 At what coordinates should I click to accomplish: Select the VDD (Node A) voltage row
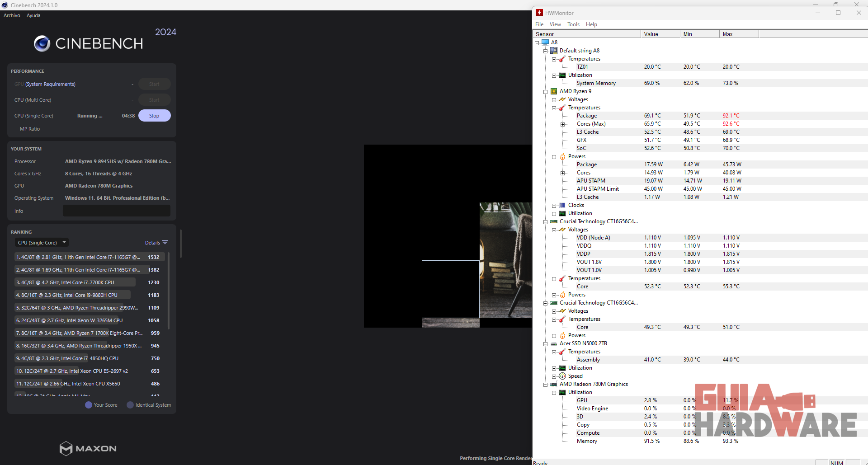click(x=700, y=238)
